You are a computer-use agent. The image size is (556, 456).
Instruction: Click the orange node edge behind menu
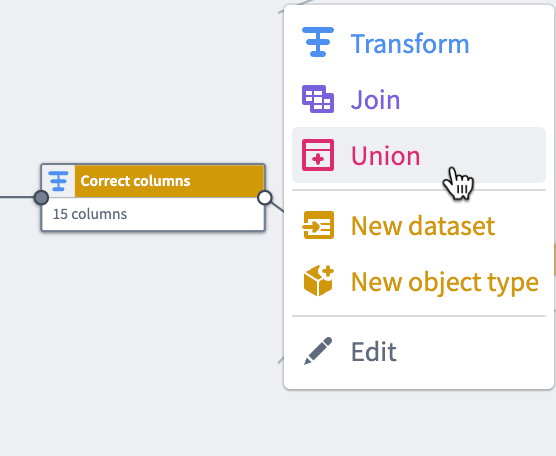[x=554, y=260]
